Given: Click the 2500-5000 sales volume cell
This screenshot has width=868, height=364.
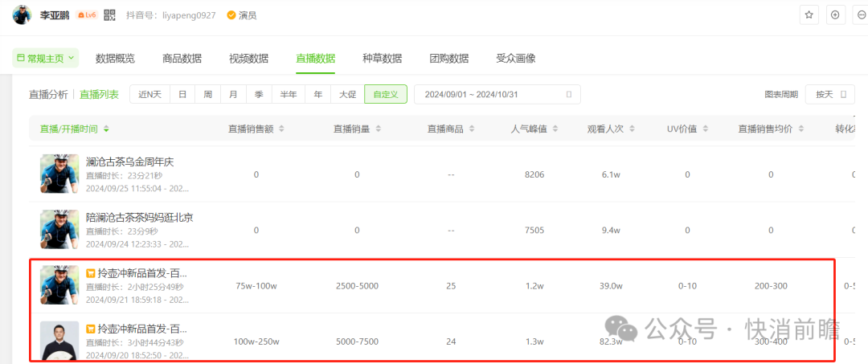Looking at the screenshot, I should [x=357, y=286].
